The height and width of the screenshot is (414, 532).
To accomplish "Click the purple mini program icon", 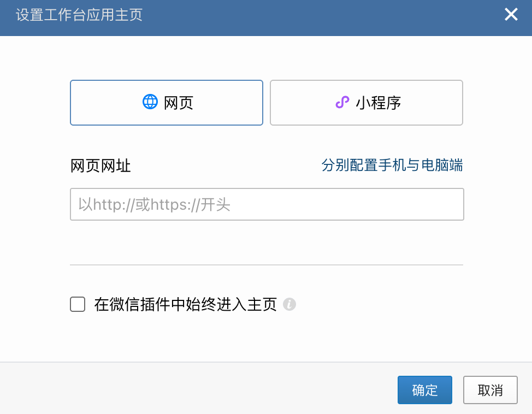I will [342, 102].
